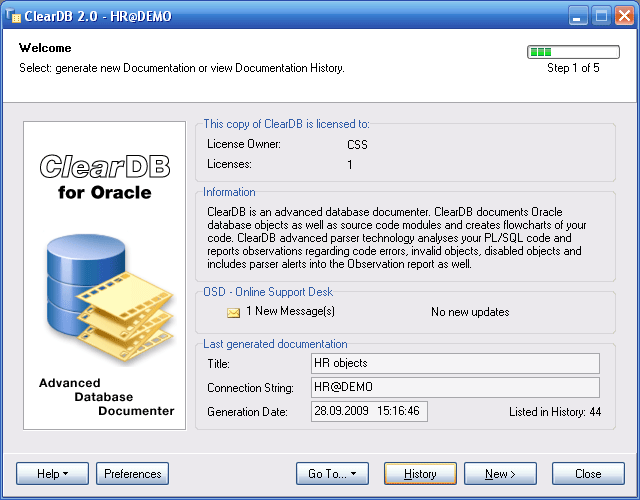Click the step progress bar
The width and height of the screenshot is (640, 500).
pyautogui.click(x=573, y=52)
